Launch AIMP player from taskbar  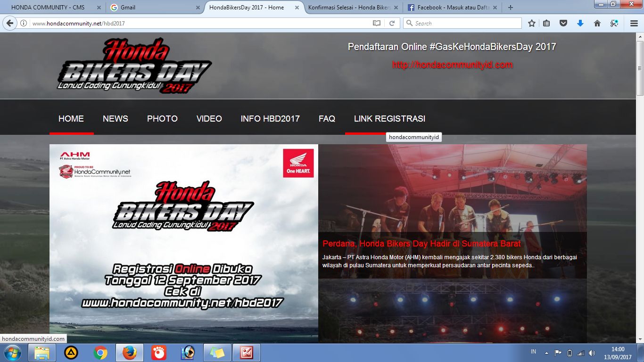71,353
